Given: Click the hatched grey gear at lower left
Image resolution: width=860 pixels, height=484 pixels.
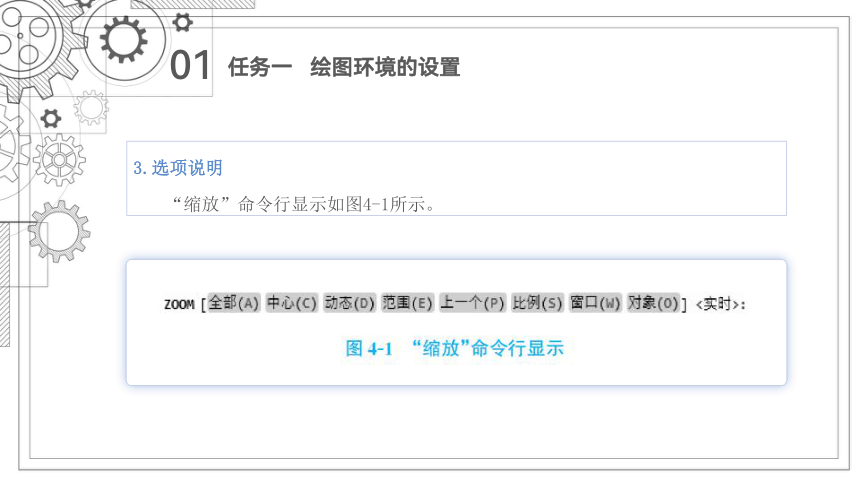Looking at the screenshot, I should click(59, 231).
